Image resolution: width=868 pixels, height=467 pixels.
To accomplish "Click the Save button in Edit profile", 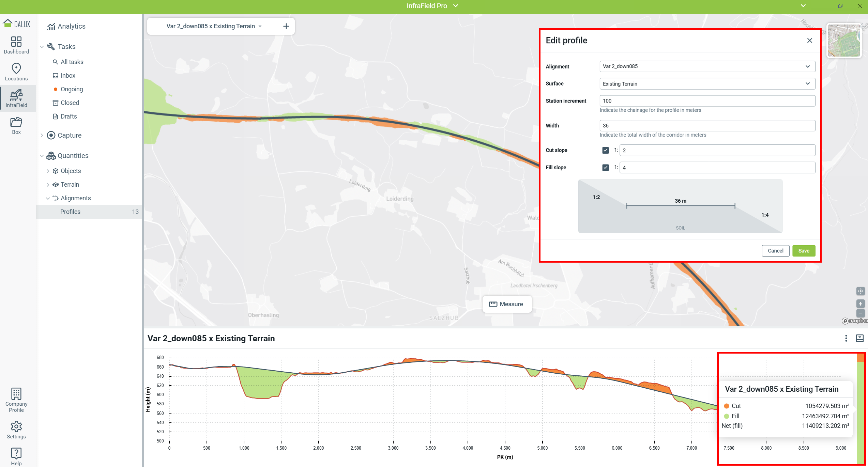I will [x=804, y=251].
